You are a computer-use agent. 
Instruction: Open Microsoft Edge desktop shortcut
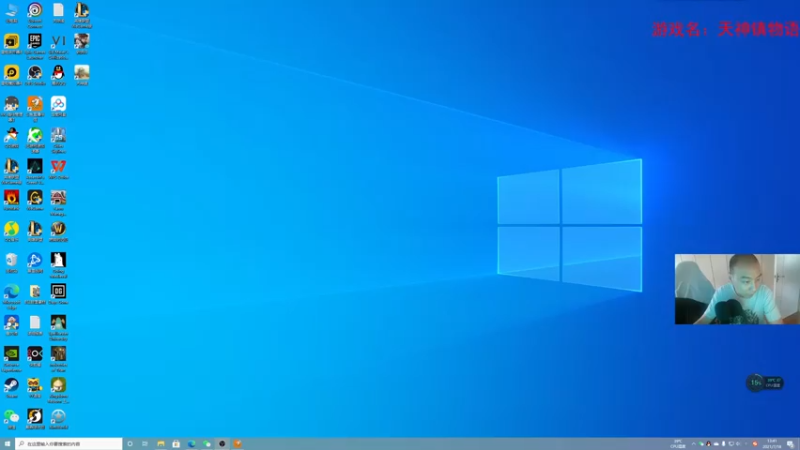point(11,296)
